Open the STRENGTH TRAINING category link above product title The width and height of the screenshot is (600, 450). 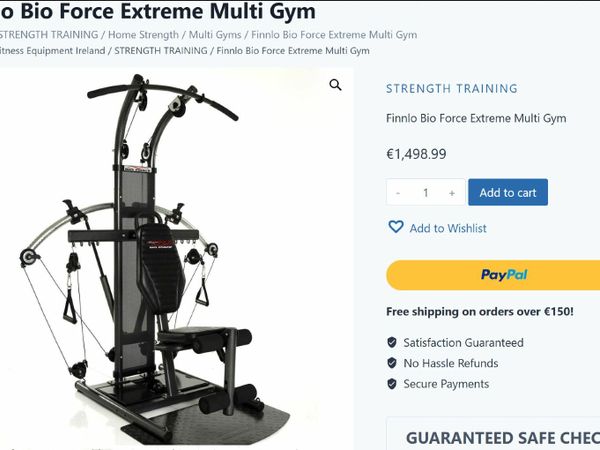[x=452, y=89]
